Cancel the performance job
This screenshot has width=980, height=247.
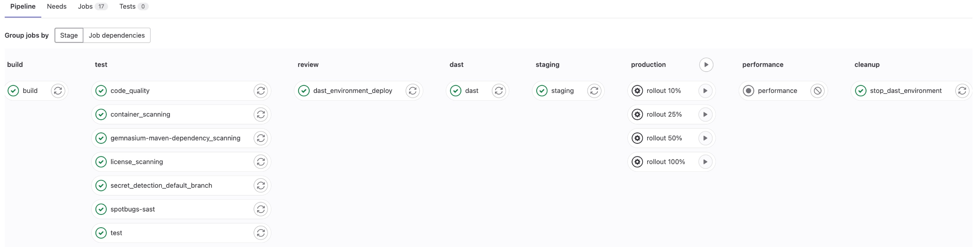point(817,91)
